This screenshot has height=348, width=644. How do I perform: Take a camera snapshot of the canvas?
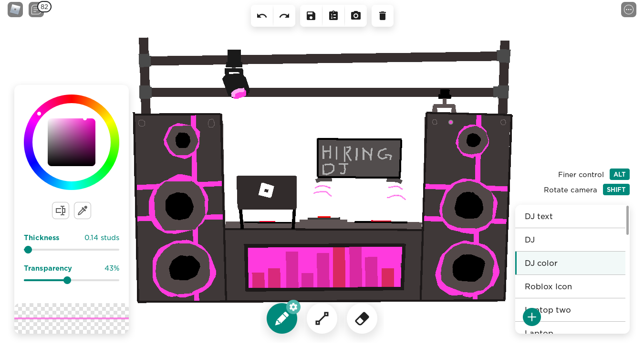356,16
